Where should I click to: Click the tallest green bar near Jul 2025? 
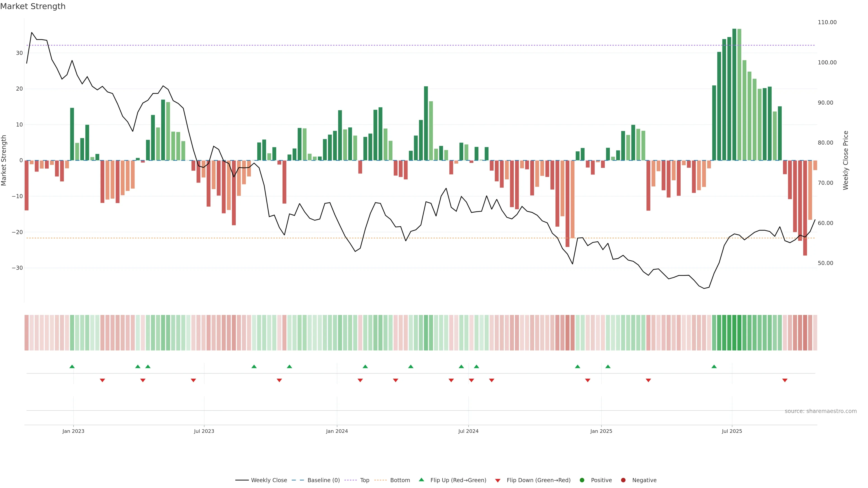(x=734, y=94)
